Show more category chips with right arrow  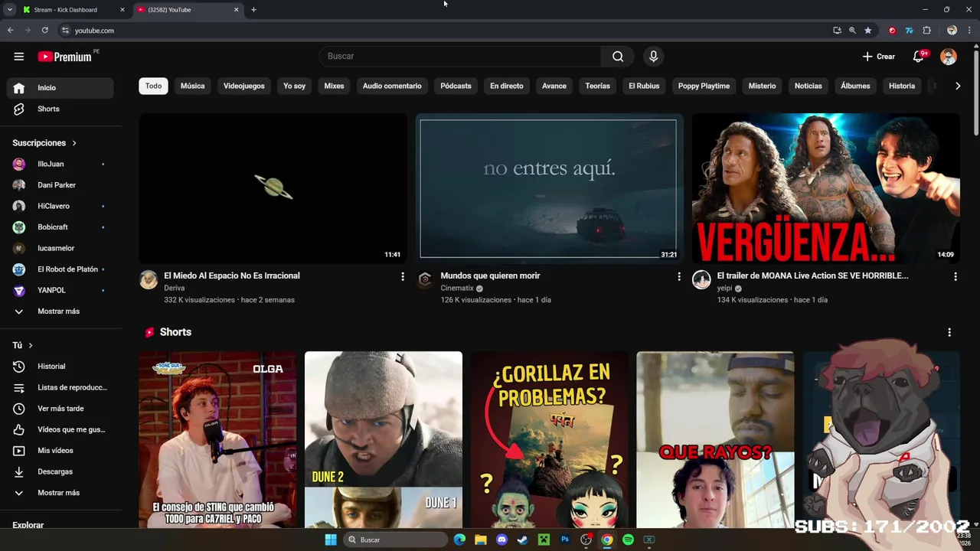958,86
